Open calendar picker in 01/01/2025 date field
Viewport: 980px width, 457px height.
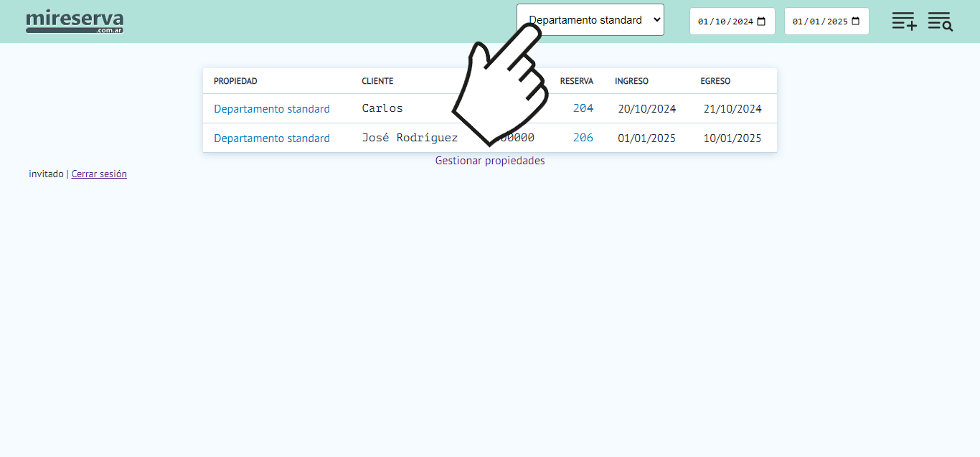point(855,22)
